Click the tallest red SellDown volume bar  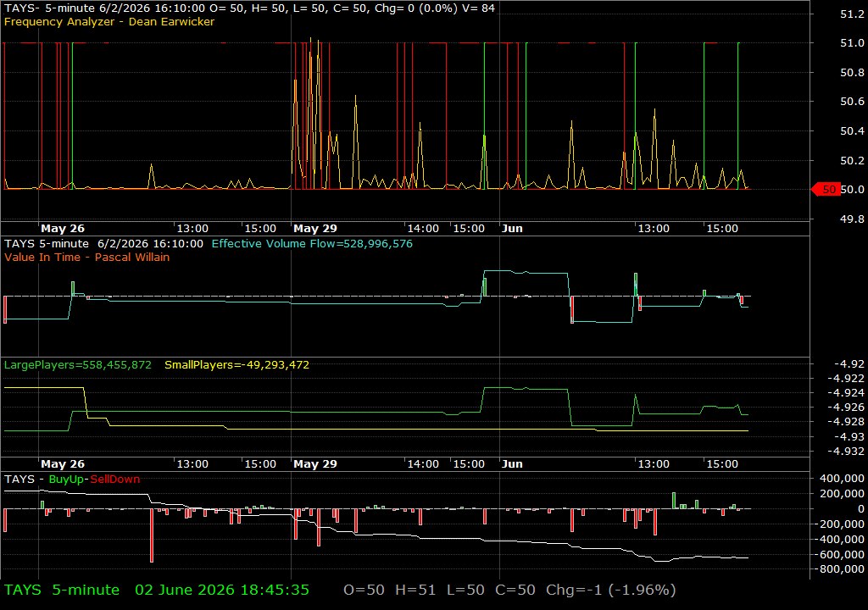point(152,535)
